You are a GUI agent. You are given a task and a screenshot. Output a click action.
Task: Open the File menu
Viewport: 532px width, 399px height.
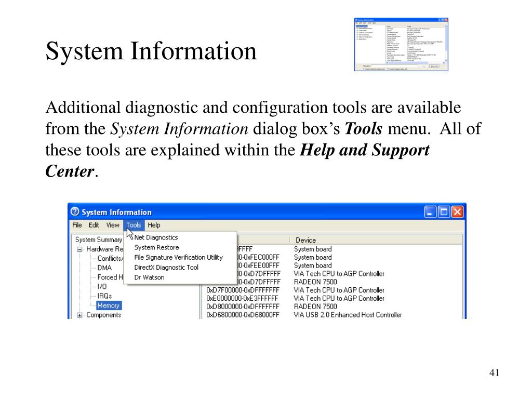coord(77,225)
